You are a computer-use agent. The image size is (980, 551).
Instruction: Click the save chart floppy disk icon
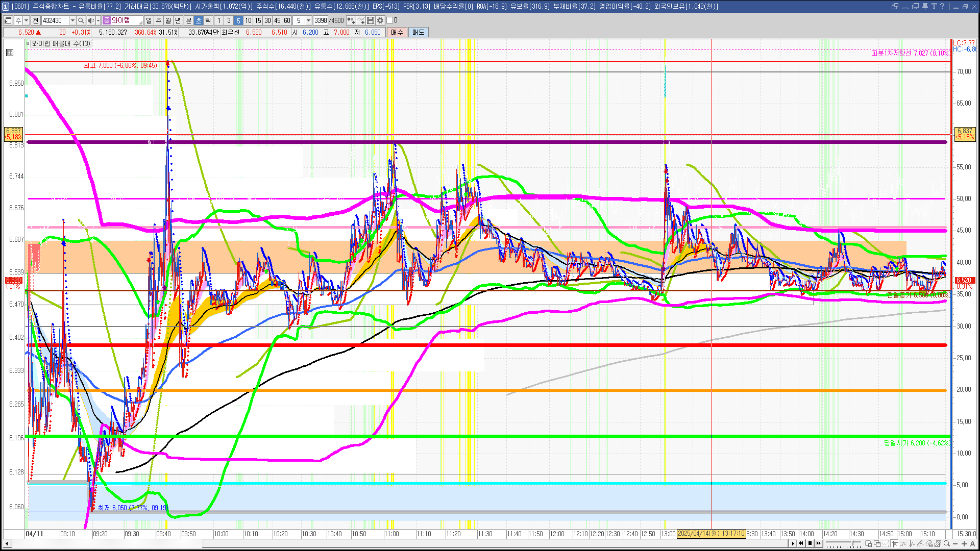coord(371,20)
